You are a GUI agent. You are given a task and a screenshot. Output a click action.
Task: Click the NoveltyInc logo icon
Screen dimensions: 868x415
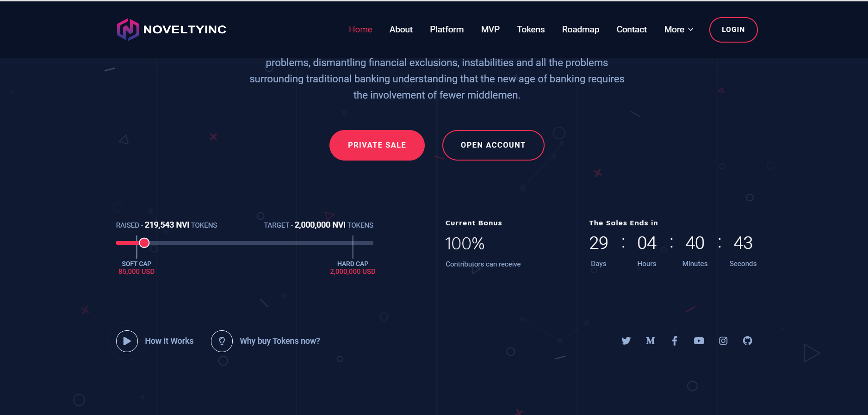click(128, 30)
